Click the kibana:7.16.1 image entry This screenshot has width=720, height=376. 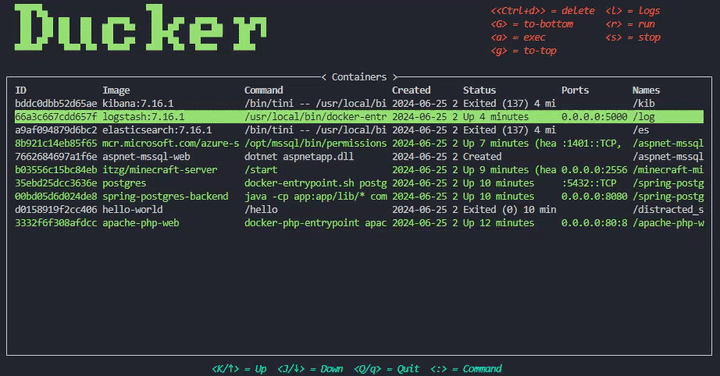click(x=138, y=103)
